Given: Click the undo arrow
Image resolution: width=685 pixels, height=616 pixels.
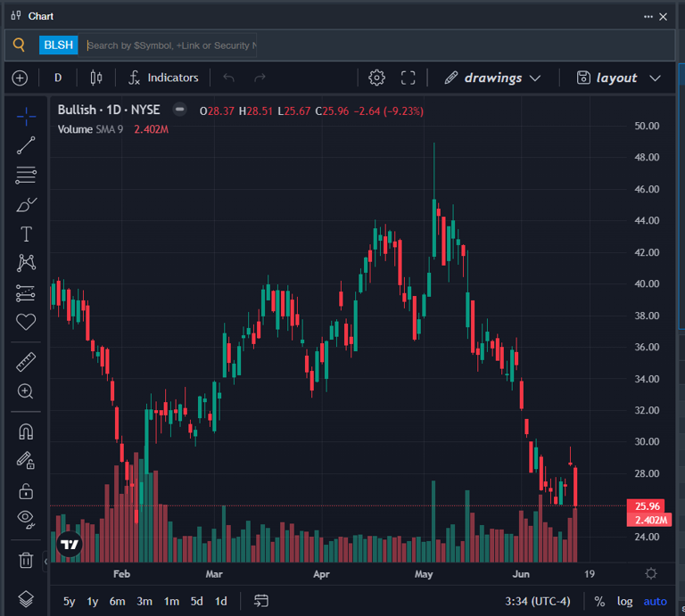Looking at the screenshot, I should [x=228, y=78].
